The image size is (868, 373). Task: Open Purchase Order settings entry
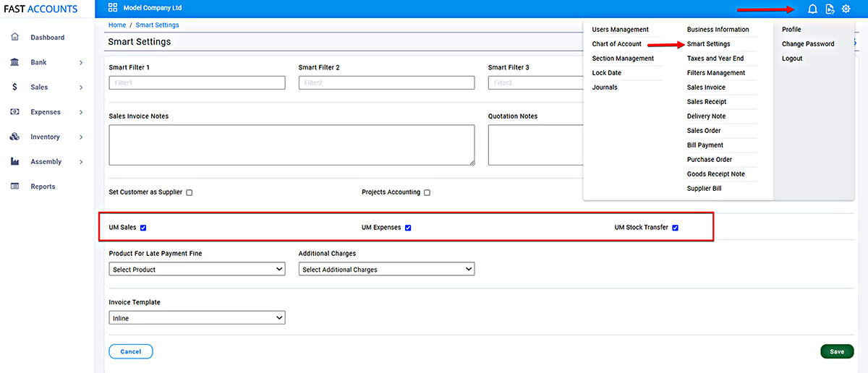coord(710,160)
